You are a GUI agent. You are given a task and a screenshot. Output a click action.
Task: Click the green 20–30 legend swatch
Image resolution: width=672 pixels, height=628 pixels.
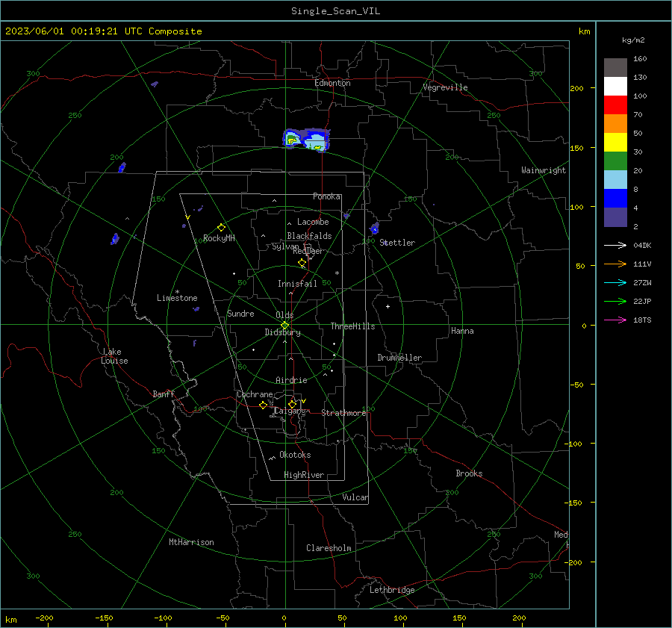pyautogui.click(x=615, y=161)
